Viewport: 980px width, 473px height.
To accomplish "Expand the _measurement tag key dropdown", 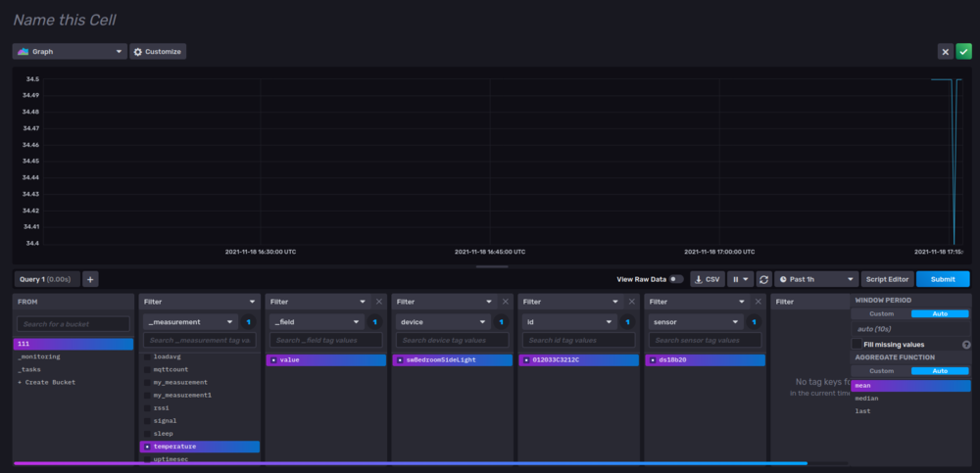I will pos(190,321).
